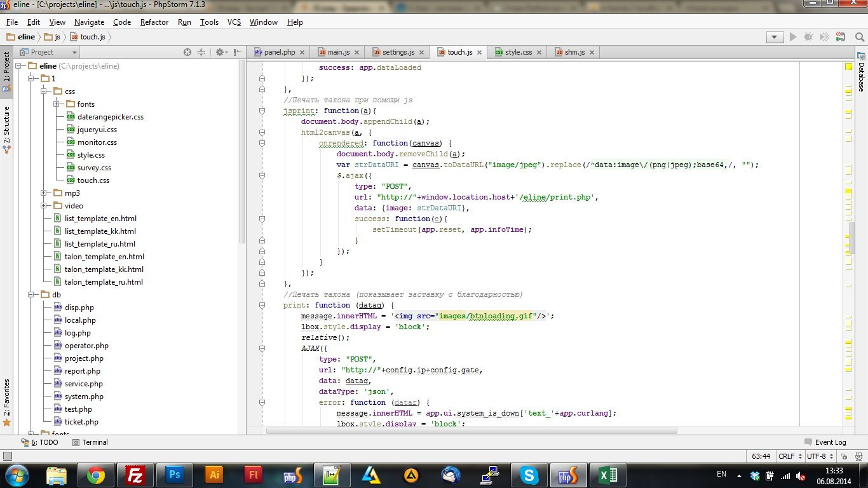This screenshot has height=488, width=868.
Task: Click yellow inspection status square
Action: point(848,66)
